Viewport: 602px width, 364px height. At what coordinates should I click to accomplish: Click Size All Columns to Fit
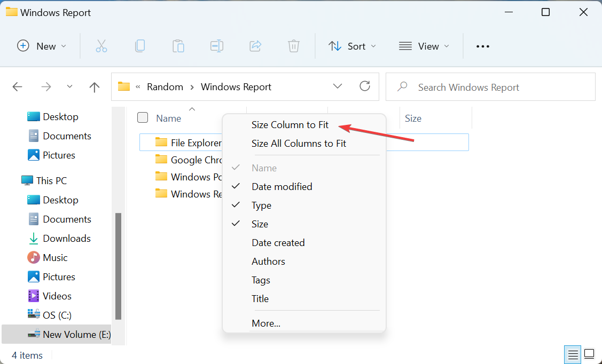[299, 143]
